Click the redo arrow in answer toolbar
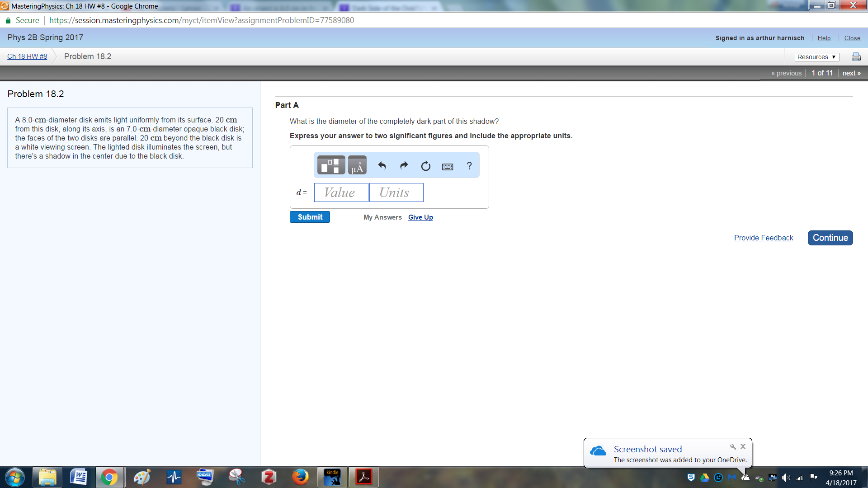The width and height of the screenshot is (868, 488). [x=404, y=166]
